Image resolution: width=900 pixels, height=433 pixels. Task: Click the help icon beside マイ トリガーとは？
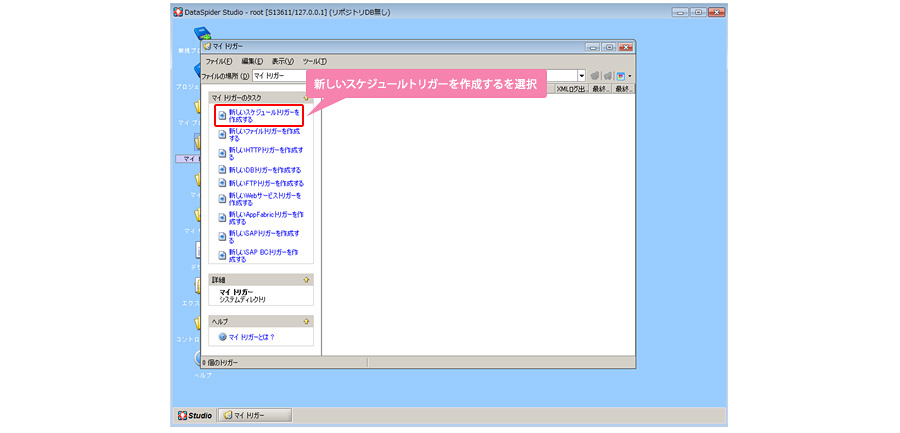(222, 337)
